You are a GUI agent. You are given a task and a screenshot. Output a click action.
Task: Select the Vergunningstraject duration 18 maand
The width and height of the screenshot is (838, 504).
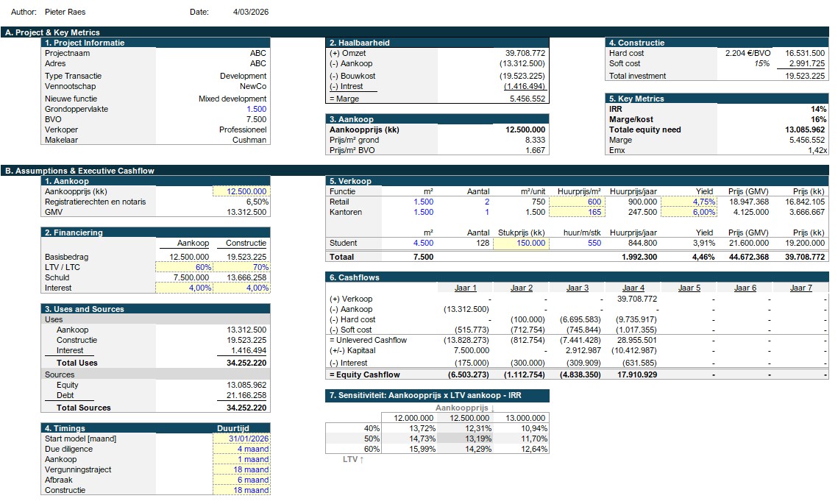pos(241,470)
